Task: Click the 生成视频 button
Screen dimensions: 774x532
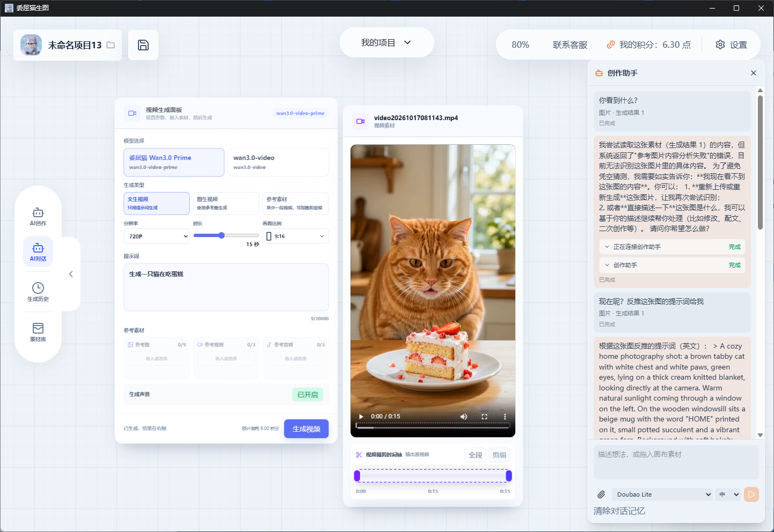Action: (306, 428)
